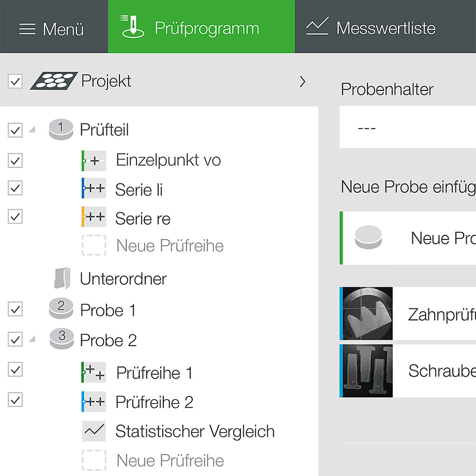The width and height of the screenshot is (476, 476).
Task: Select the Prüfprogramm tab
Action: pyautogui.click(x=201, y=27)
